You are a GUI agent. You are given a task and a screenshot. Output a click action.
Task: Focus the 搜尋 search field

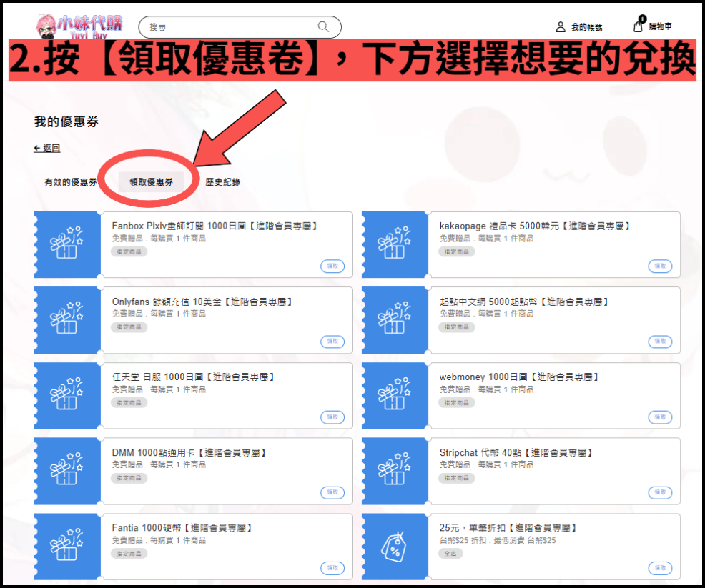pos(240,27)
